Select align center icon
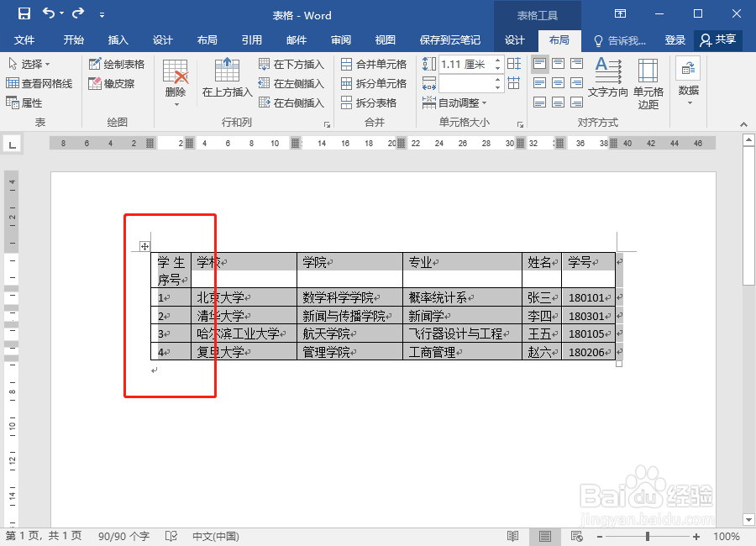 558,82
